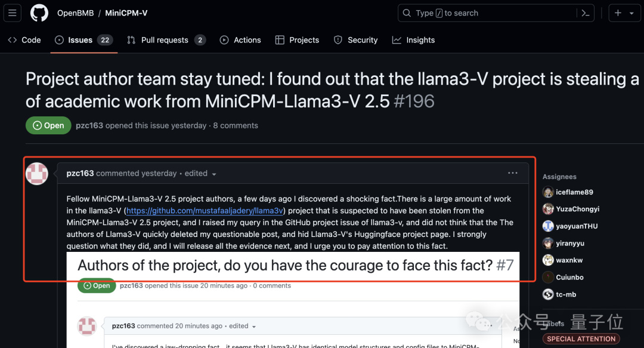Open the hamburger navigation menu

[x=13, y=13]
